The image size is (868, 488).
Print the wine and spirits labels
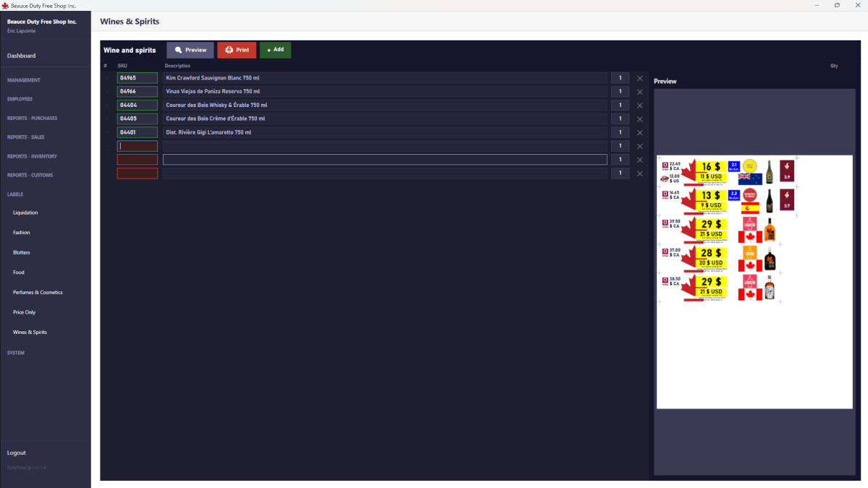pos(237,50)
